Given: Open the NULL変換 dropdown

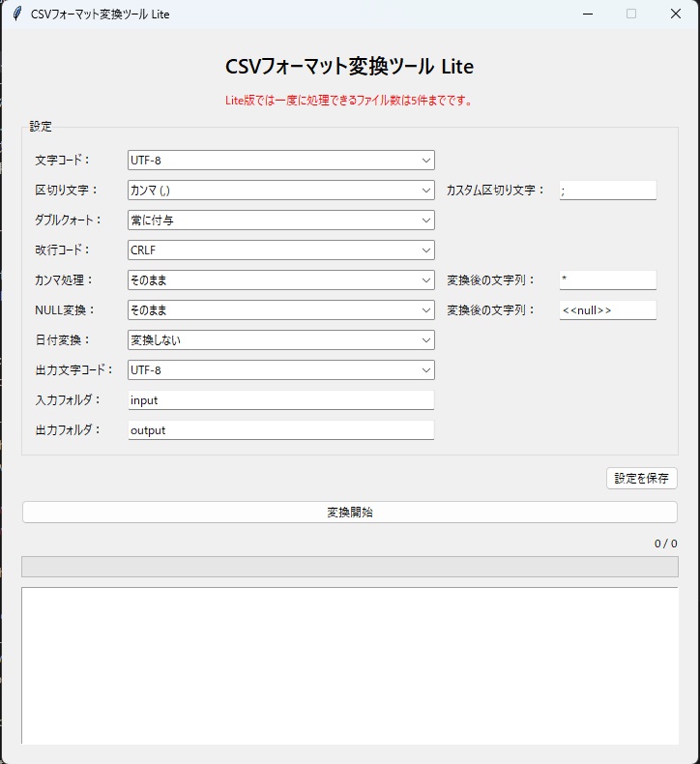Looking at the screenshot, I should pyautogui.click(x=281, y=309).
